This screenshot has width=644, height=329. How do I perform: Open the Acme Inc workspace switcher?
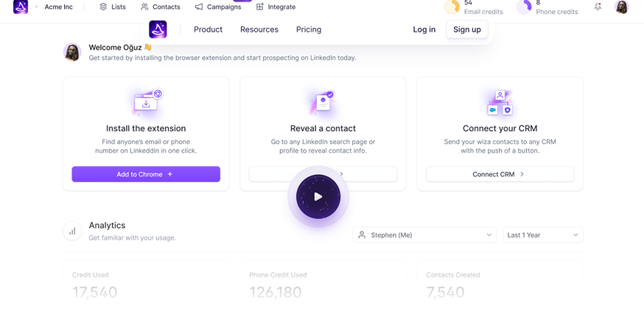[58, 7]
